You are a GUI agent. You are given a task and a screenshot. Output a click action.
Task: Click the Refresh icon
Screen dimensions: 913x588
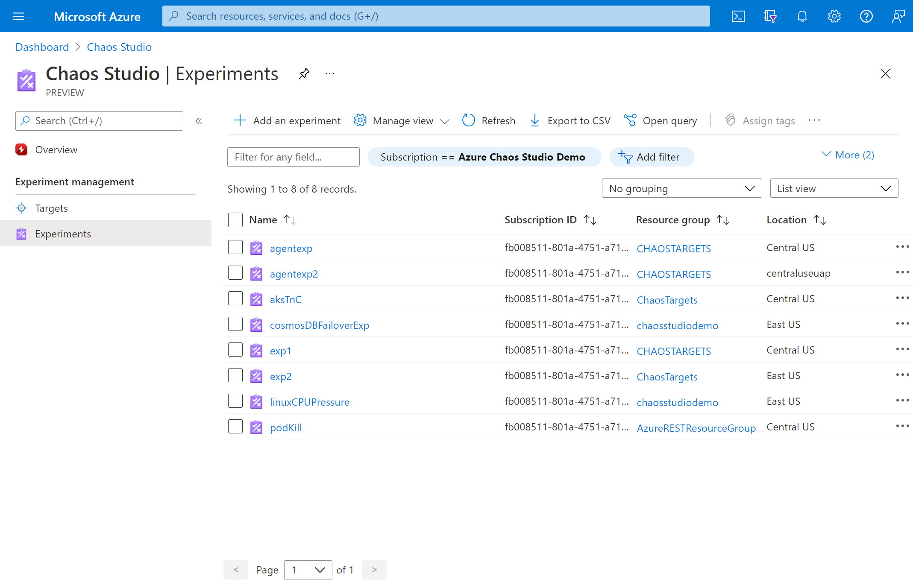coord(468,120)
